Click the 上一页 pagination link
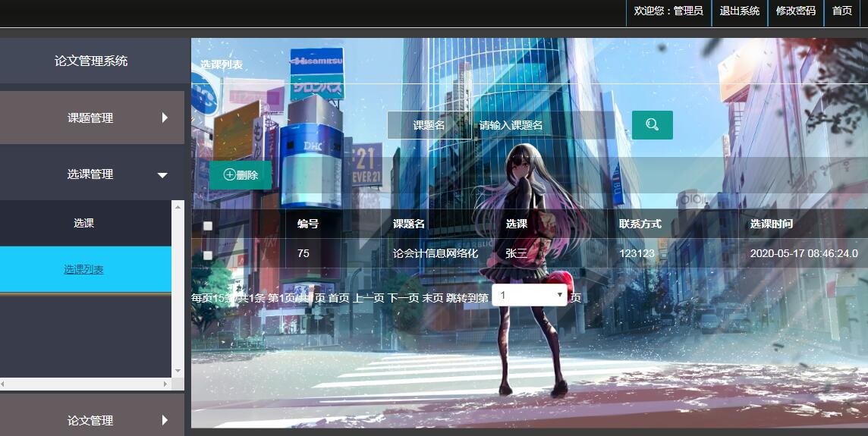868x436 pixels. point(369,298)
